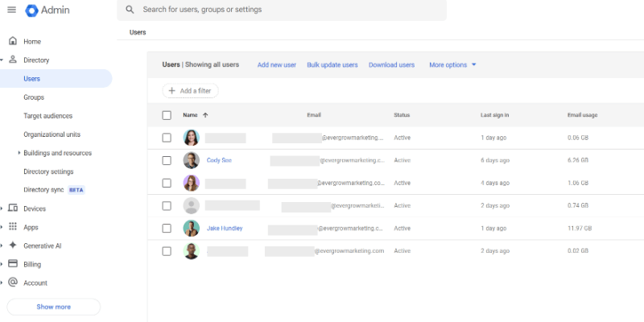Image resolution: width=644 pixels, height=322 pixels.
Task: Click the Devices icon in sidebar
Action: click(13, 208)
